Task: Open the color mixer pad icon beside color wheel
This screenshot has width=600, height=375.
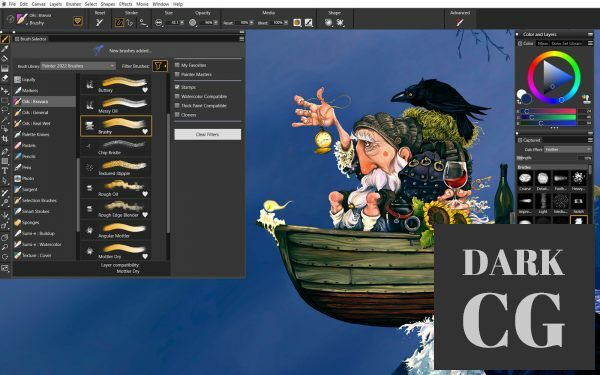Action: coord(586,99)
